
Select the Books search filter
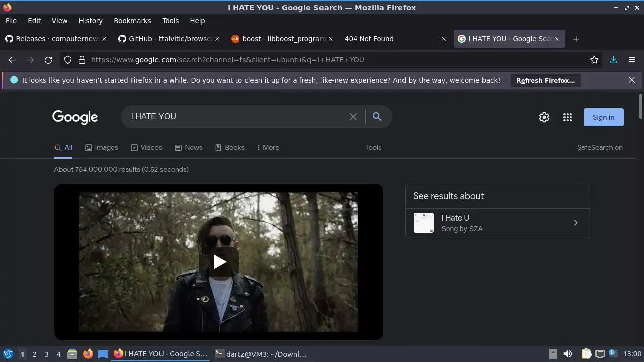[x=229, y=147]
